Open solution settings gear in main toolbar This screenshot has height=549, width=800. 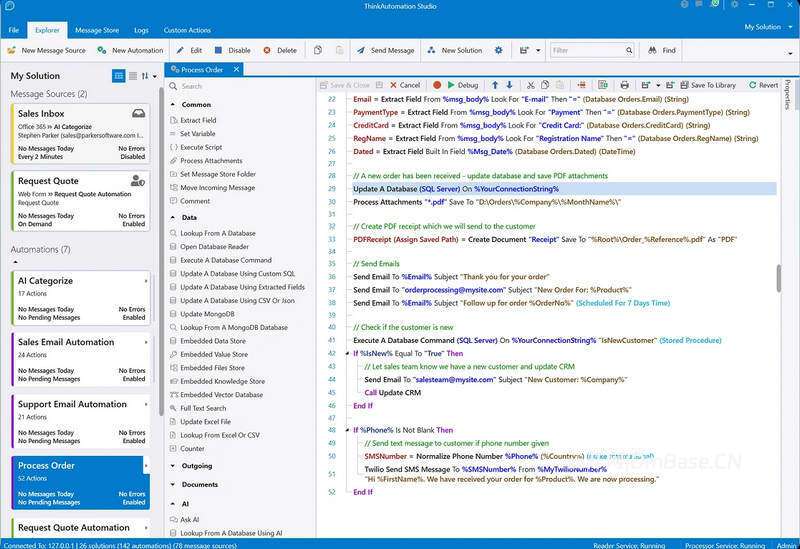pos(498,50)
